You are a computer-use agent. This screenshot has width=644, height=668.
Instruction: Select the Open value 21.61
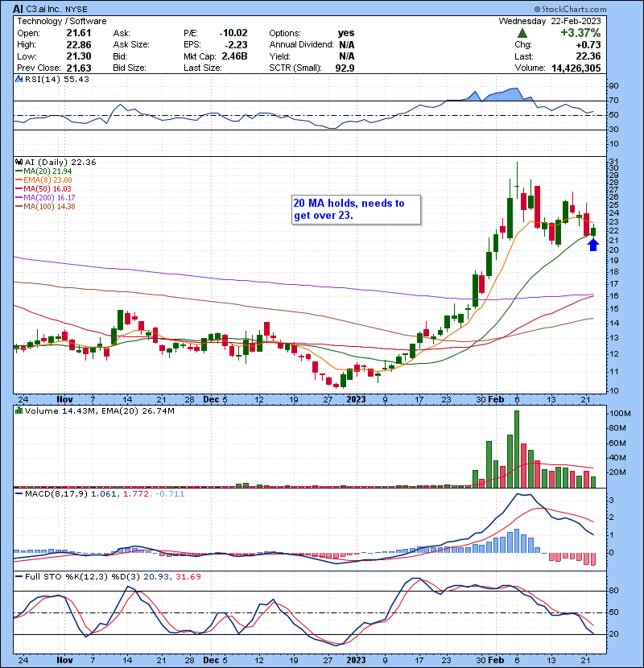pyautogui.click(x=79, y=33)
